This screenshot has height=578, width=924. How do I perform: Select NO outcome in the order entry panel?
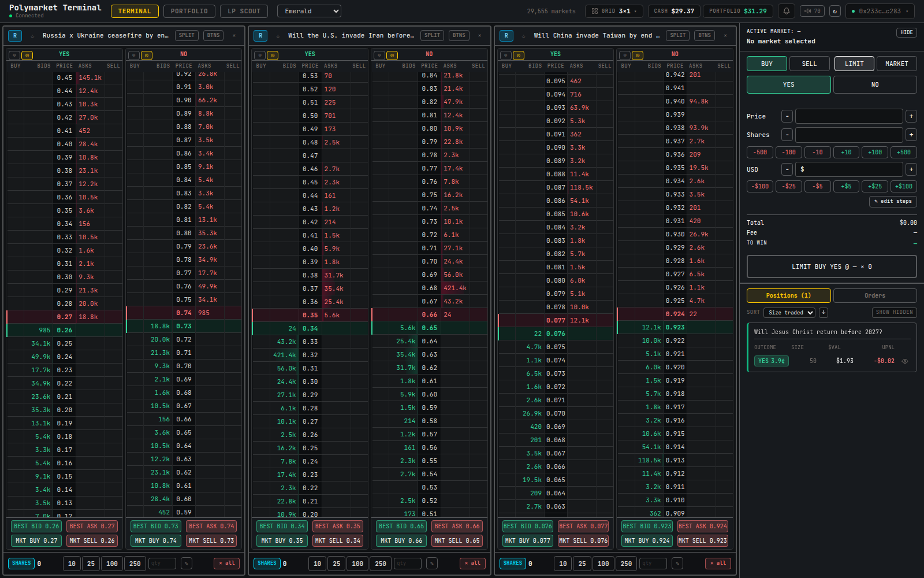(x=875, y=84)
